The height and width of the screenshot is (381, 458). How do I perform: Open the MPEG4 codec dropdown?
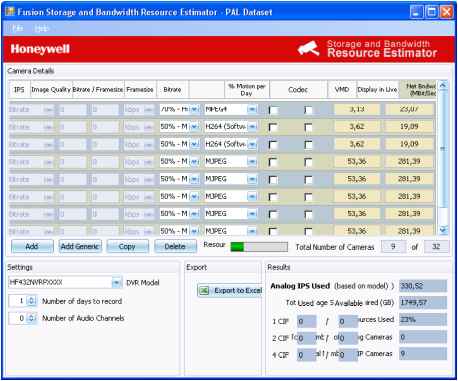pos(252,109)
